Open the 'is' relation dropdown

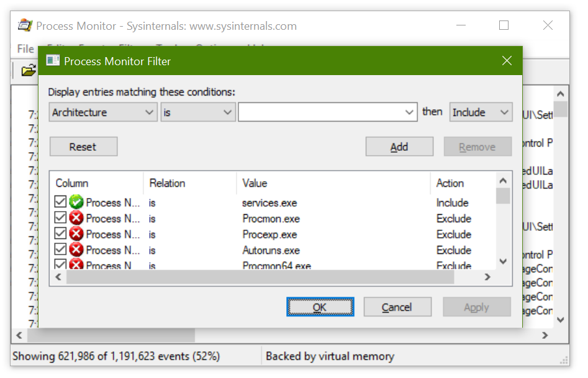pos(198,112)
